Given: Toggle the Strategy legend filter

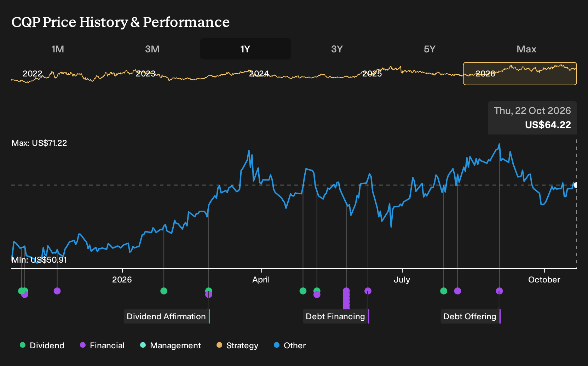Looking at the screenshot, I should coord(237,345).
